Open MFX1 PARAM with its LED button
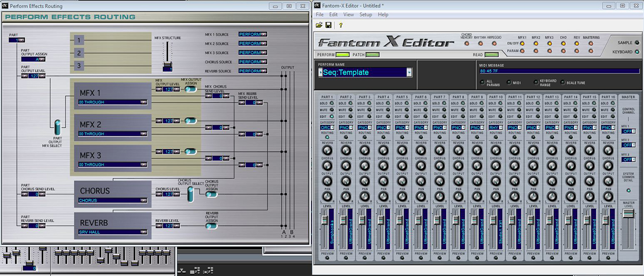Screen dimensions: 644x276 522,51
